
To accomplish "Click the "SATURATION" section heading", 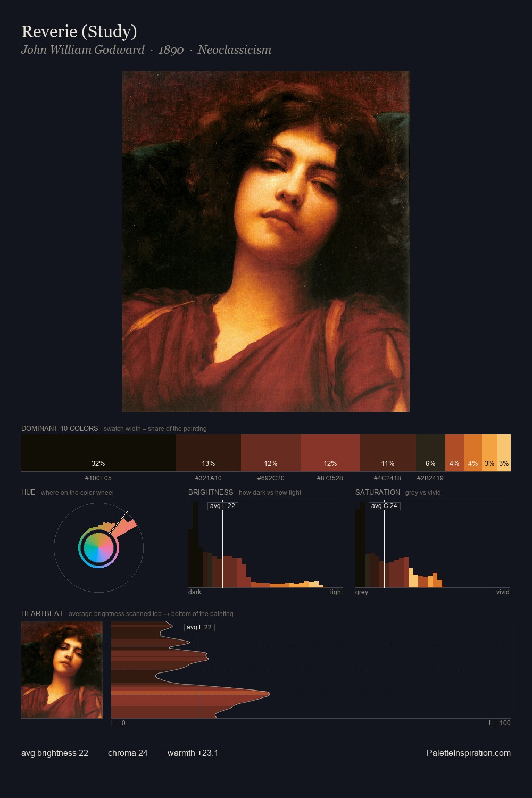I will coord(378,492).
